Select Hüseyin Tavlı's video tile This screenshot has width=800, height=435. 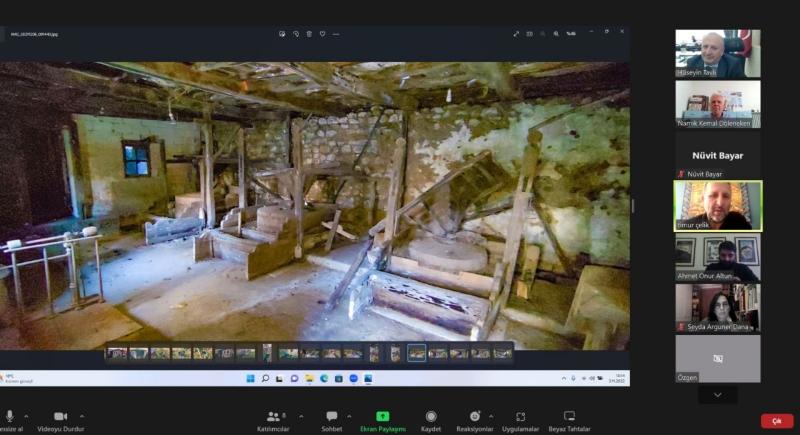717,54
